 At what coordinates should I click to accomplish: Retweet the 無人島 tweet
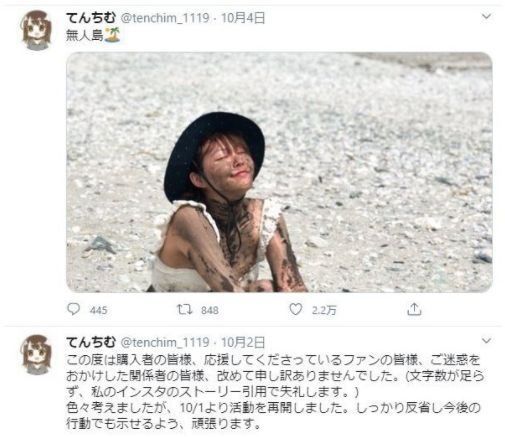tap(184, 309)
